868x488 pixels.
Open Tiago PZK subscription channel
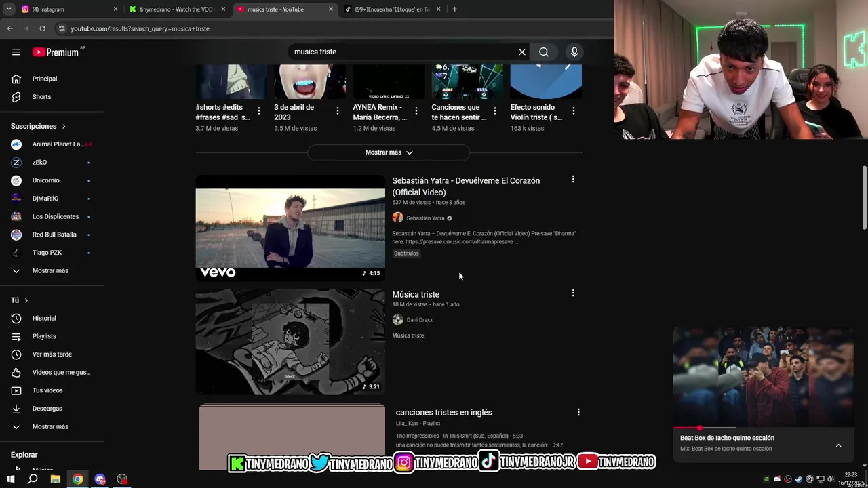click(x=52, y=253)
